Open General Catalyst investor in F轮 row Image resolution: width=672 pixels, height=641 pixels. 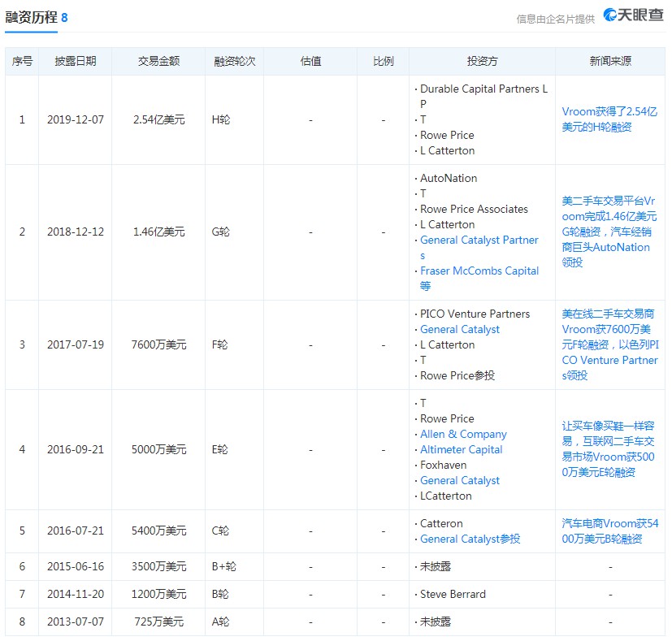click(x=460, y=330)
